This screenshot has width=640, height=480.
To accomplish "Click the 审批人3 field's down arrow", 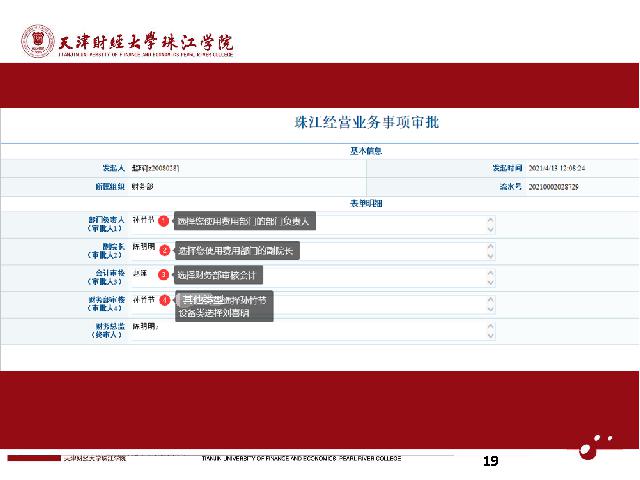I will (490, 282).
